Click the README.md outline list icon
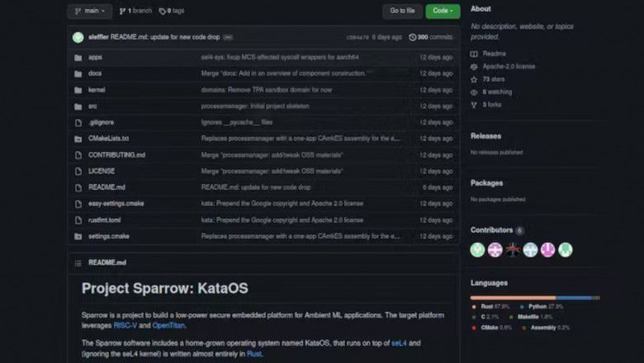Viewport: 644px width, 363px height. [x=78, y=262]
